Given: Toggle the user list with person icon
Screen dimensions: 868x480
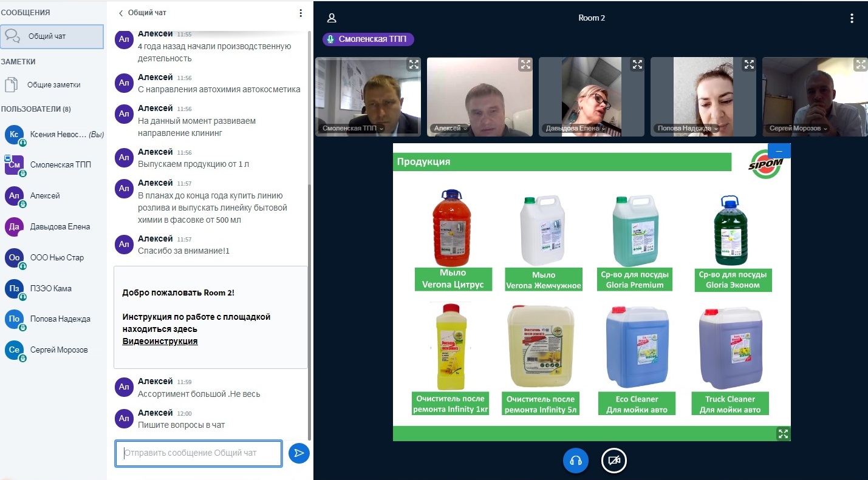Looking at the screenshot, I should coord(331,18).
